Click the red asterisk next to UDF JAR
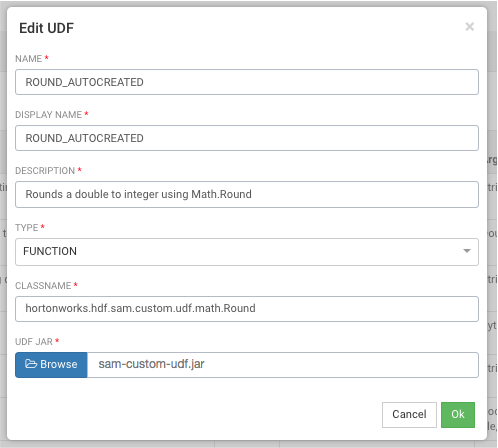This screenshot has width=498, height=448. [x=57, y=340]
